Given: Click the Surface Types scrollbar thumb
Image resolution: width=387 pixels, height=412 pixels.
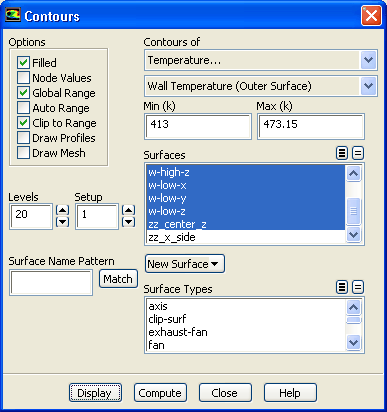Looking at the screenshot, I should pyautogui.click(x=353, y=320).
